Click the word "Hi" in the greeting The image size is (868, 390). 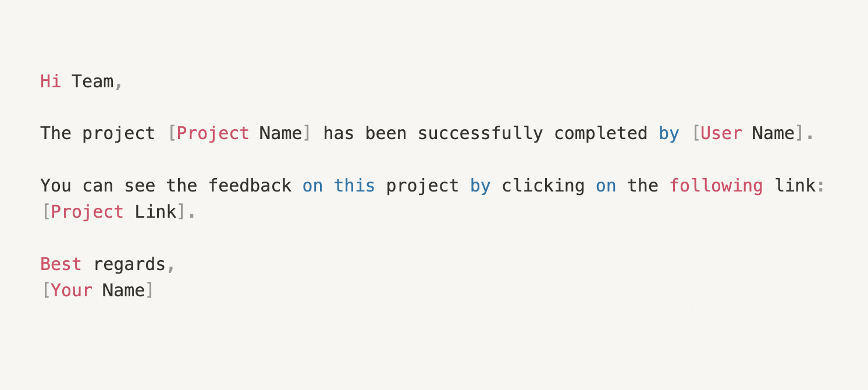pos(51,81)
